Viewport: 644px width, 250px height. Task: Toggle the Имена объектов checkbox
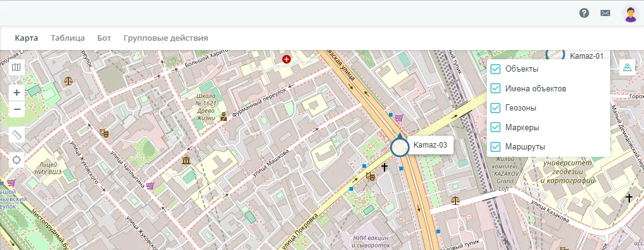[495, 88]
